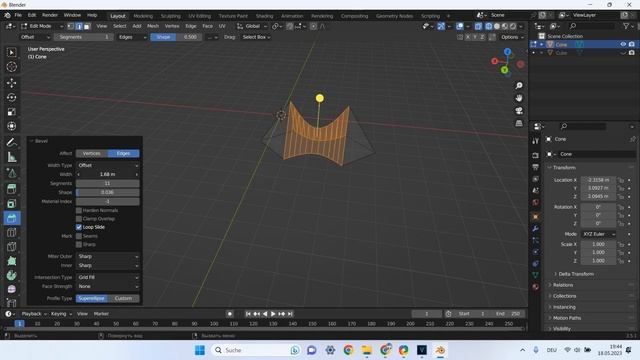Select the Move tool
Image resolution: width=640 pixels, height=360 pixels.
(11, 83)
